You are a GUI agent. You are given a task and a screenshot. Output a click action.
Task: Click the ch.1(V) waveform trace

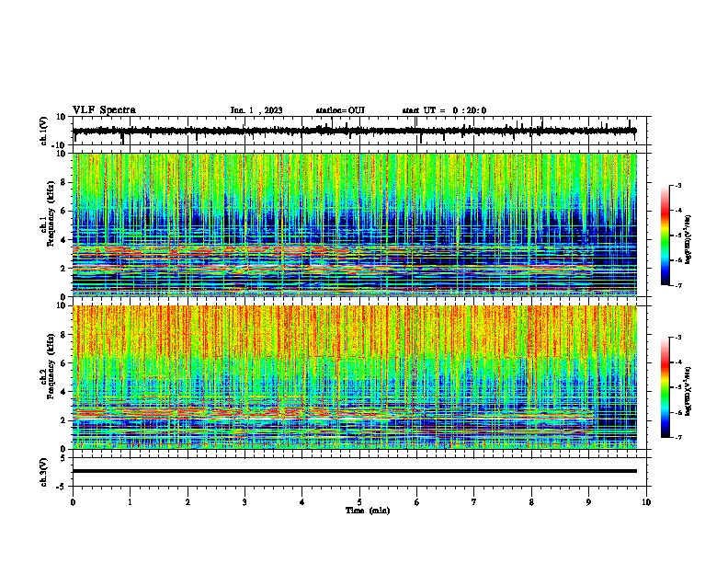[355, 131]
